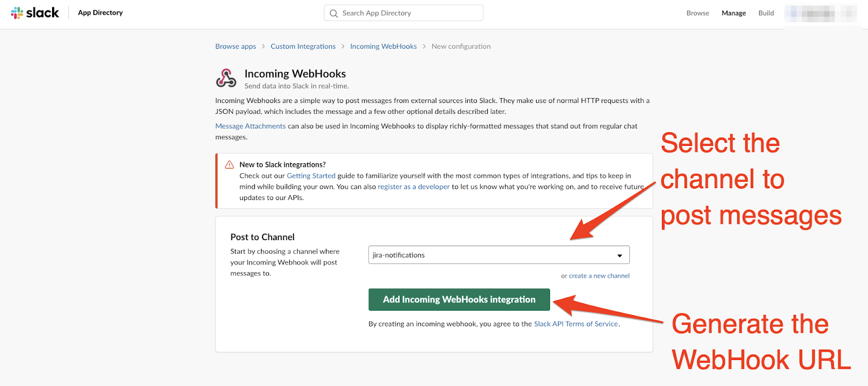Click the Slack logo
This screenshot has width=868, height=386.
(x=35, y=12)
